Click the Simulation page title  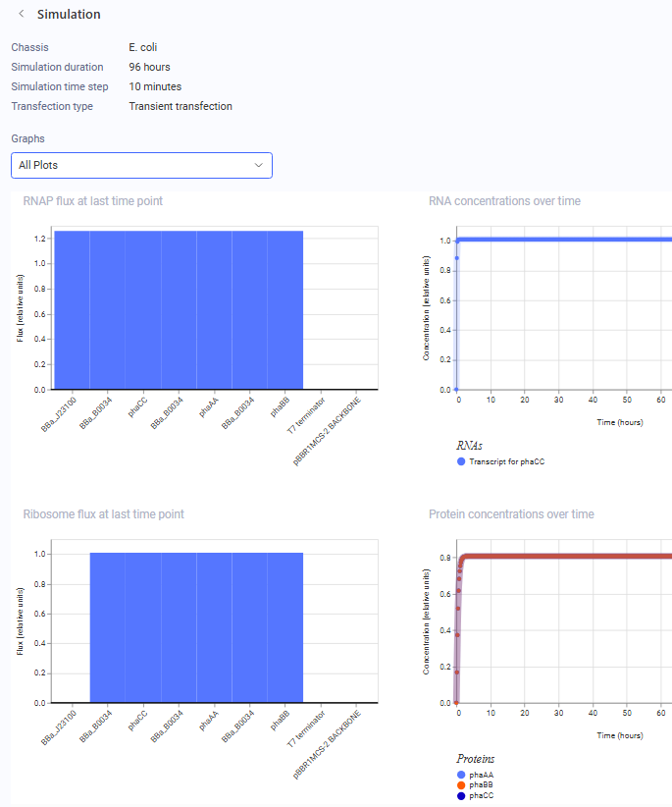click(69, 14)
